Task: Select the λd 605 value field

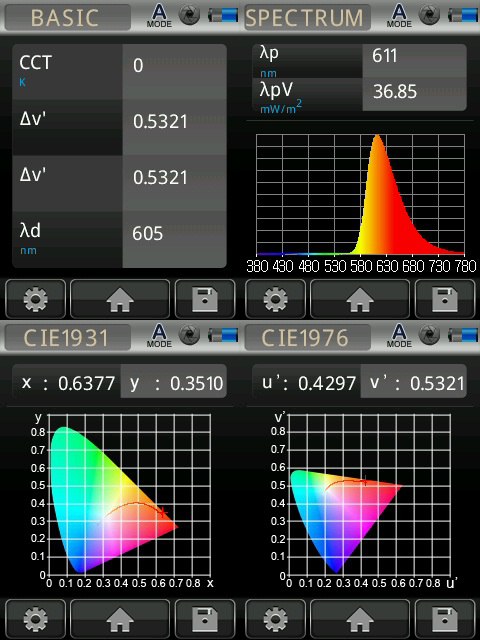Action: [174, 240]
